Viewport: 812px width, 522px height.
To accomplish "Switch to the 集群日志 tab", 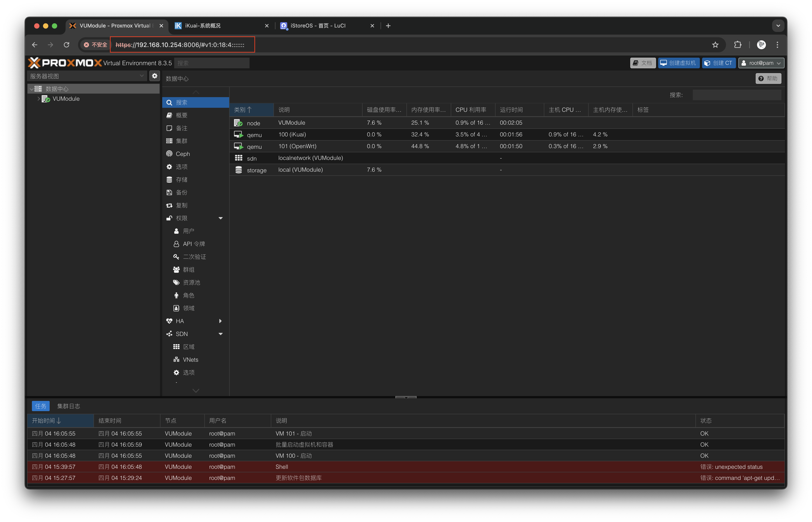I will (68, 406).
